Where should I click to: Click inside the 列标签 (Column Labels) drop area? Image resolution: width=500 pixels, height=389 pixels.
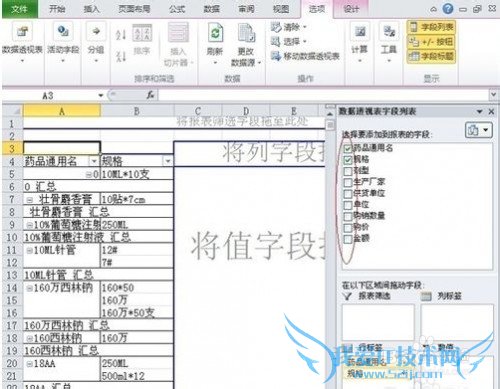pos(457,322)
